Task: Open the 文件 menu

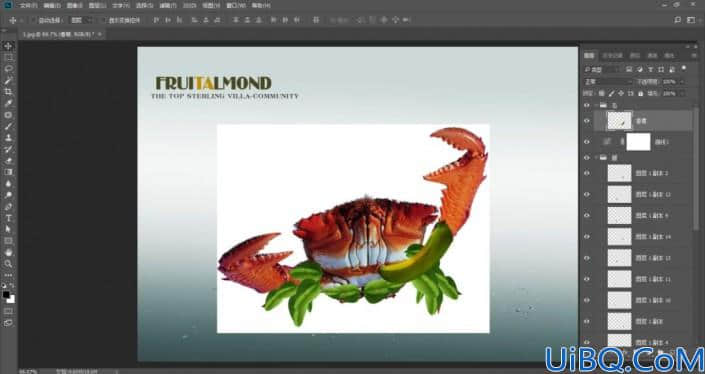Action: tap(28, 6)
